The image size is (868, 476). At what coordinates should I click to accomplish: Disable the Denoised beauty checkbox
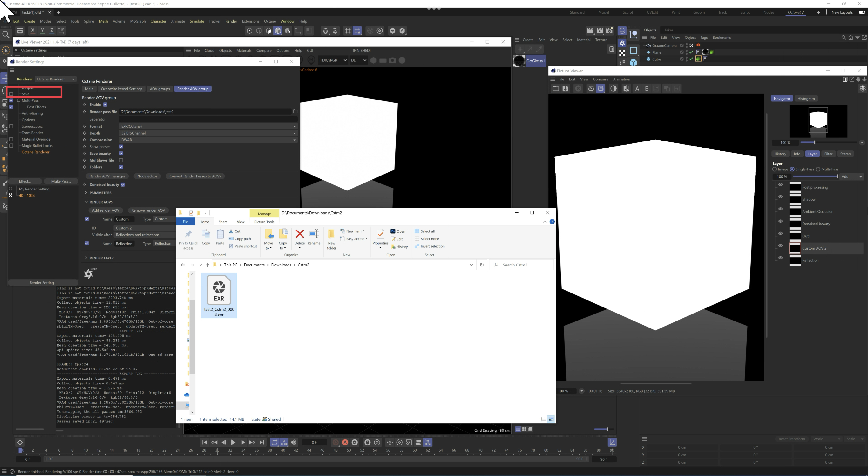click(123, 185)
